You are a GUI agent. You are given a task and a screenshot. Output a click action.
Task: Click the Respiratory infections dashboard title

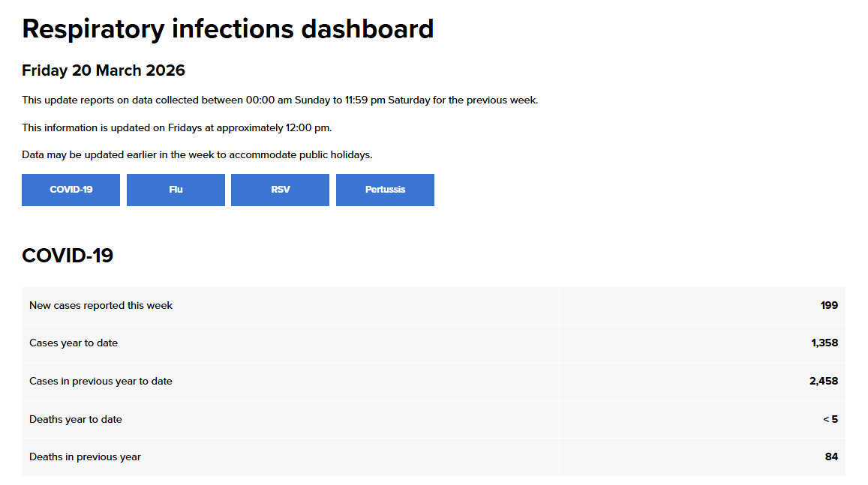coord(227,29)
